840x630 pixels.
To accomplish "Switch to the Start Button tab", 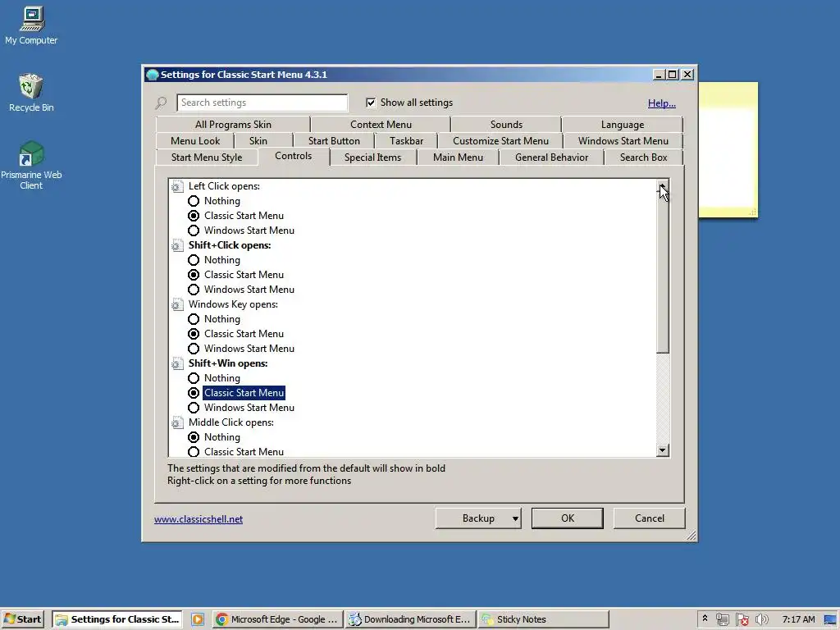I will point(334,141).
